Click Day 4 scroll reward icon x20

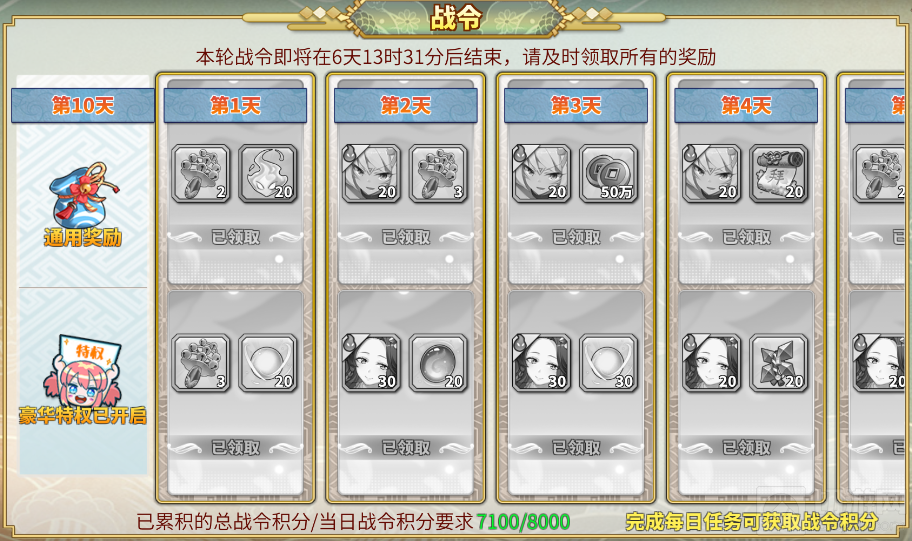[x=779, y=173]
